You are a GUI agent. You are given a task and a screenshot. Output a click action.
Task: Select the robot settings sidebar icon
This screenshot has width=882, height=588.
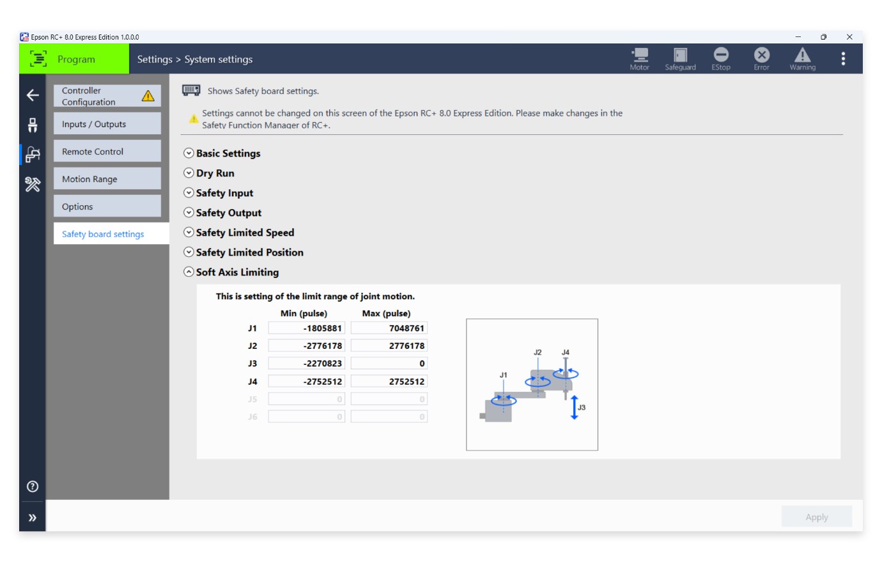point(33,154)
